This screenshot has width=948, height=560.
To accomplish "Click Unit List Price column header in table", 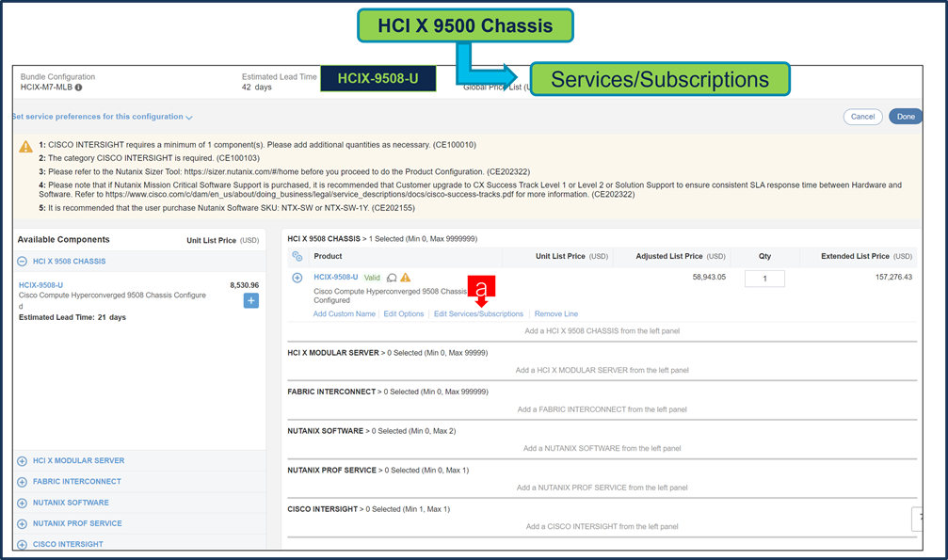I will point(571,256).
